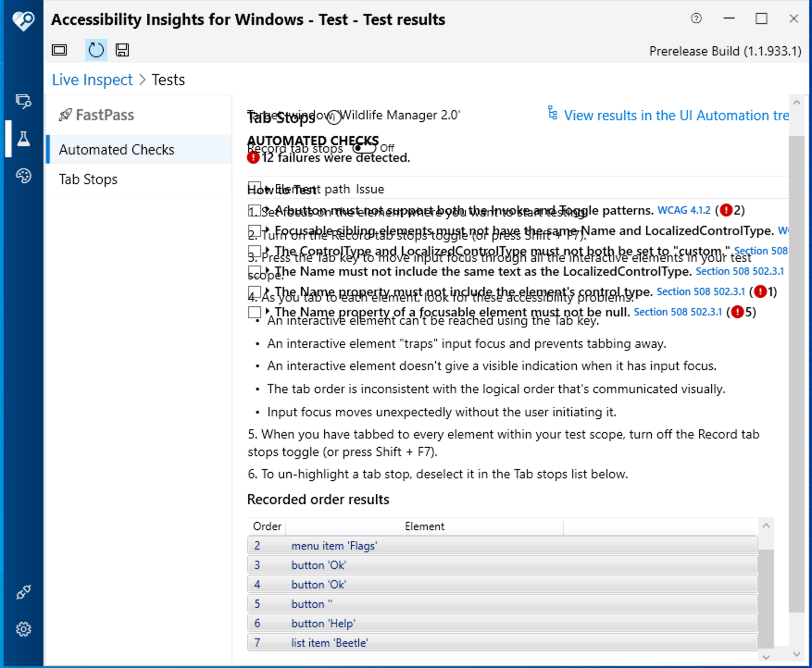
Task: Click the Save results disk icon
Action: tap(122, 50)
